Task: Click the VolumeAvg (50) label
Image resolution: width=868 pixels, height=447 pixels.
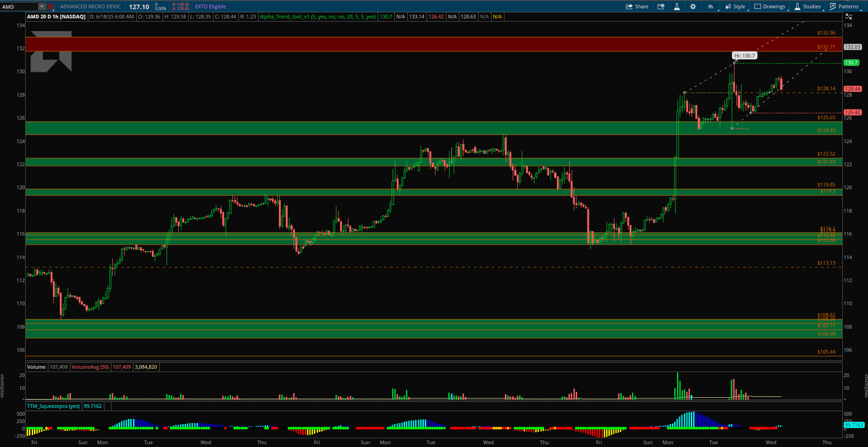Action: (90, 367)
